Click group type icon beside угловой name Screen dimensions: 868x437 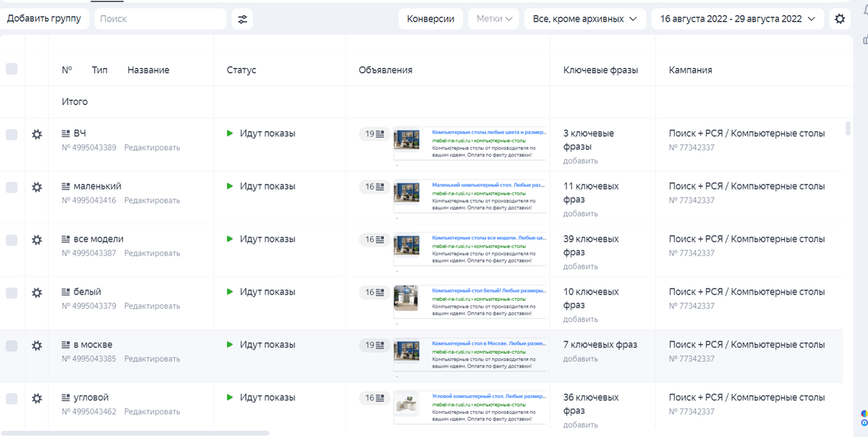click(x=66, y=398)
